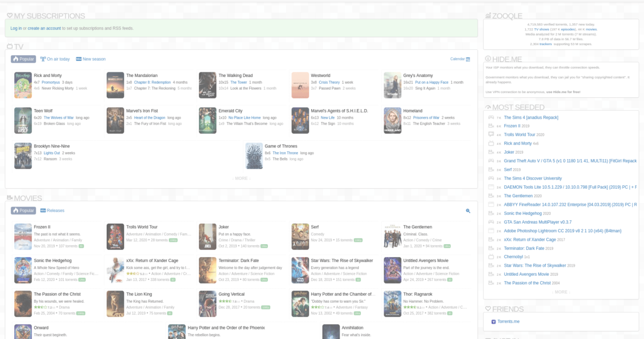644x339 pixels.
Task: Click the gamepad icon beside The Sims 4
Action: coord(491,118)
